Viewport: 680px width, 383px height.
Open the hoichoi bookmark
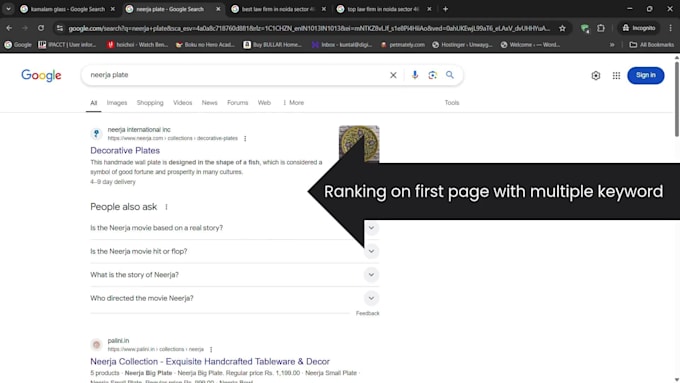point(137,45)
